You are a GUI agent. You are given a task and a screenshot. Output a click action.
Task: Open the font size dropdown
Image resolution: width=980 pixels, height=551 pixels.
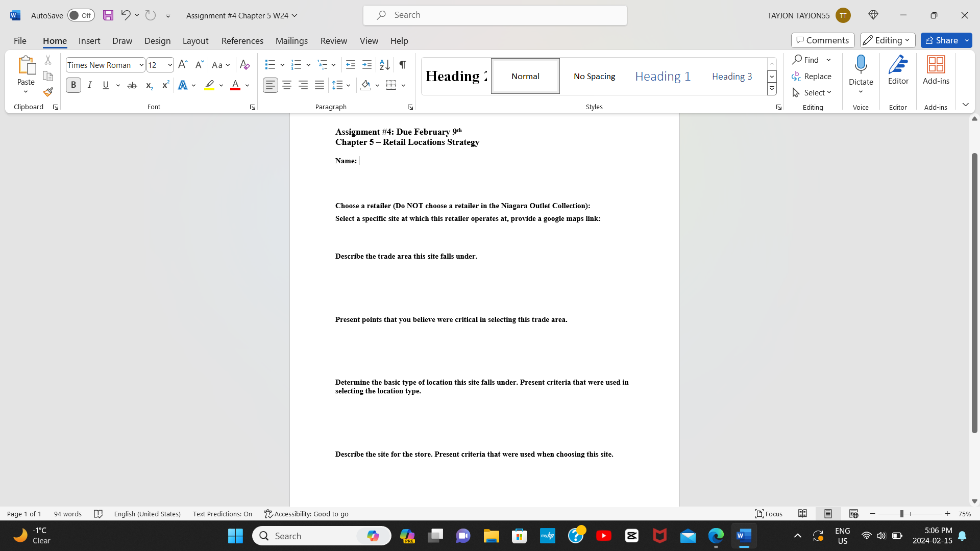(x=168, y=65)
